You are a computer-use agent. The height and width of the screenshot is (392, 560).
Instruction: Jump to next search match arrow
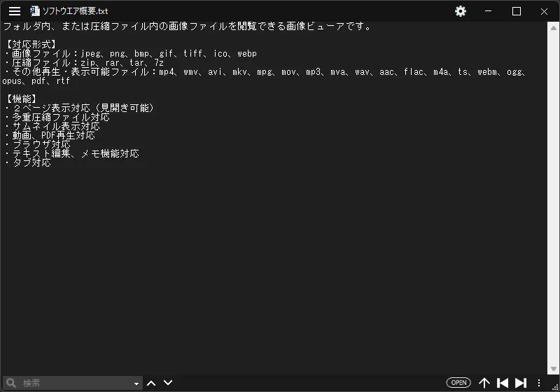168,383
